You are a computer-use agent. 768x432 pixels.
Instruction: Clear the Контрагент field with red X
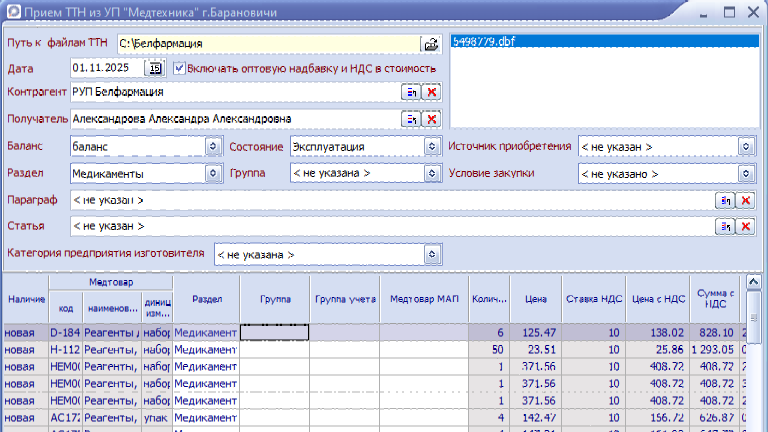[x=431, y=92]
